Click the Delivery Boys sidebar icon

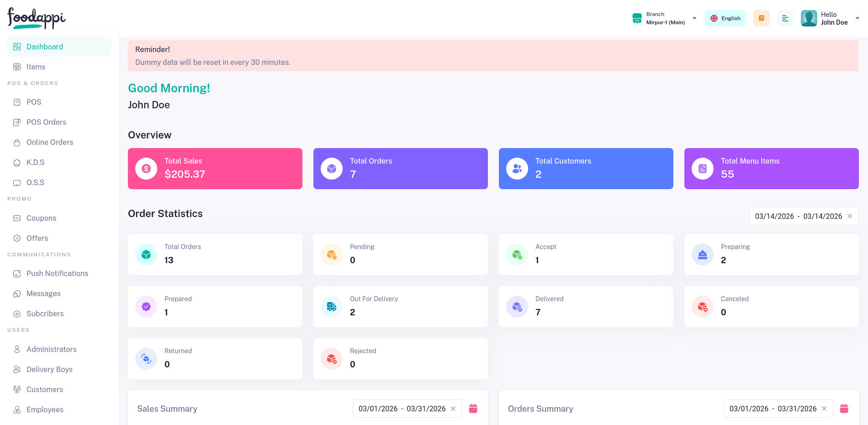17,369
